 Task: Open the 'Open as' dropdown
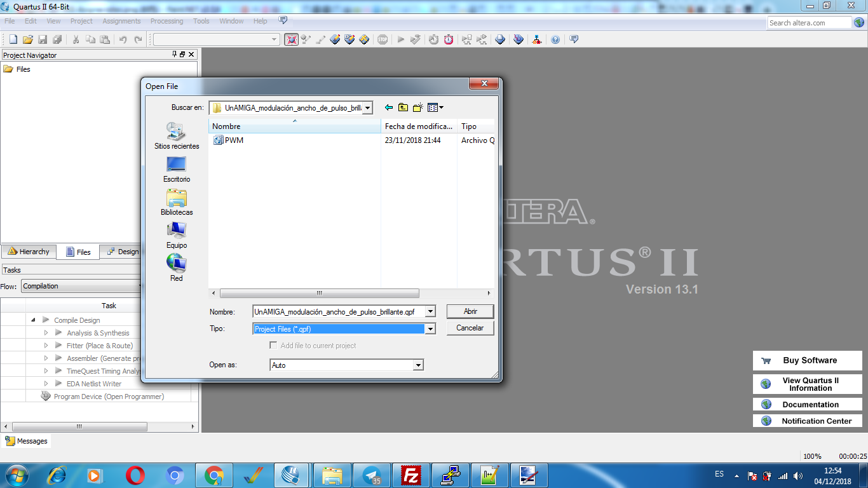418,365
